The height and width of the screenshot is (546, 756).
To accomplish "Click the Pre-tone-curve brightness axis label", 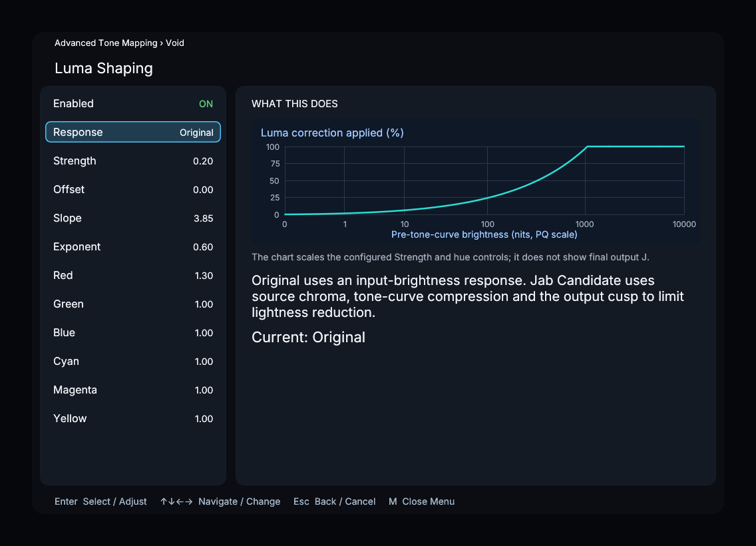I will [484, 234].
